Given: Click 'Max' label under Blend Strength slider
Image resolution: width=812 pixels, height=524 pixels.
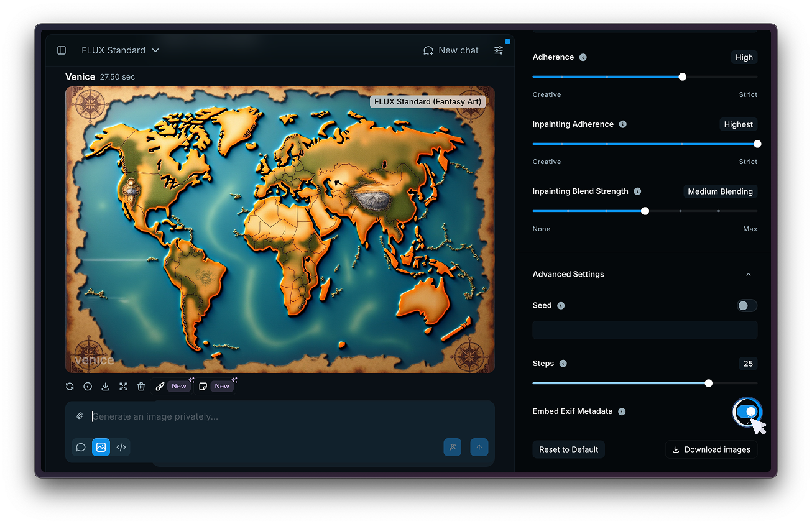Looking at the screenshot, I should (x=750, y=229).
